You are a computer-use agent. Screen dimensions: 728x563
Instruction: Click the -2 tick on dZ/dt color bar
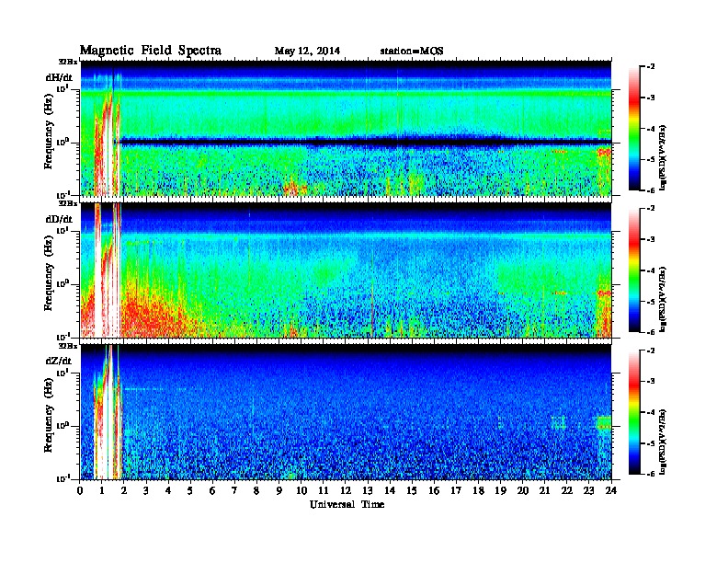652,350
